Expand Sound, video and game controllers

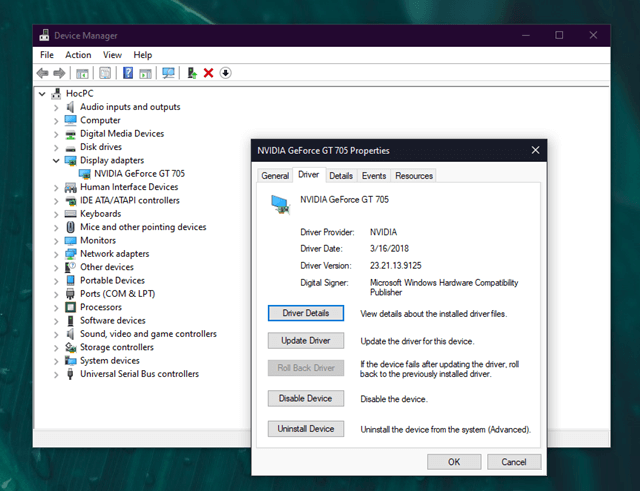coord(56,335)
